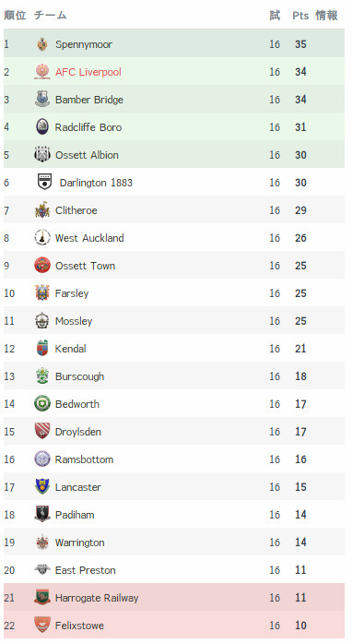352x644 pixels.
Task: Select the Ossett Town red badge
Action: (x=42, y=266)
